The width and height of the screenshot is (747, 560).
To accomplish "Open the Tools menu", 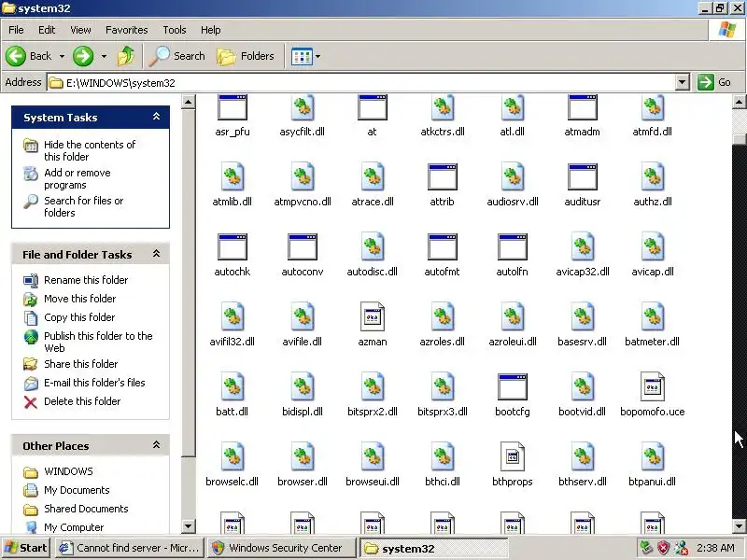I will pyautogui.click(x=175, y=30).
